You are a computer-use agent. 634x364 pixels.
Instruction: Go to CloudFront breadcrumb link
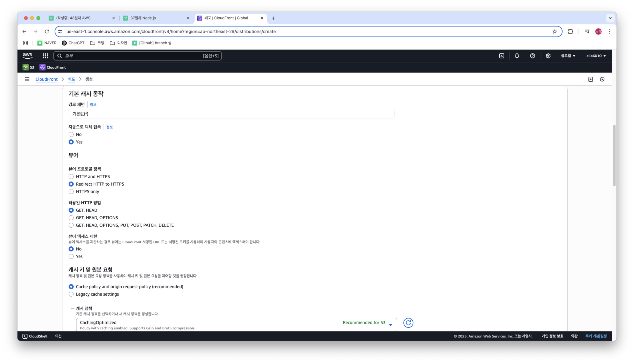[x=46, y=79]
